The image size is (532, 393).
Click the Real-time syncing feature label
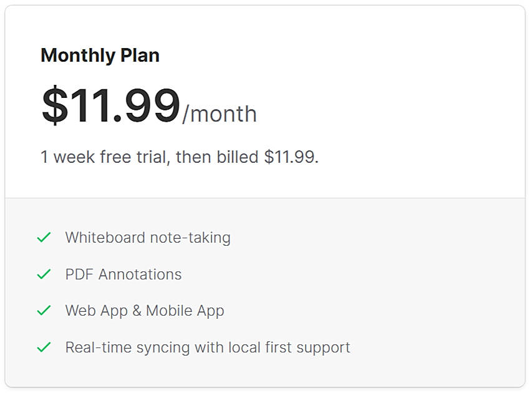click(207, 347)
